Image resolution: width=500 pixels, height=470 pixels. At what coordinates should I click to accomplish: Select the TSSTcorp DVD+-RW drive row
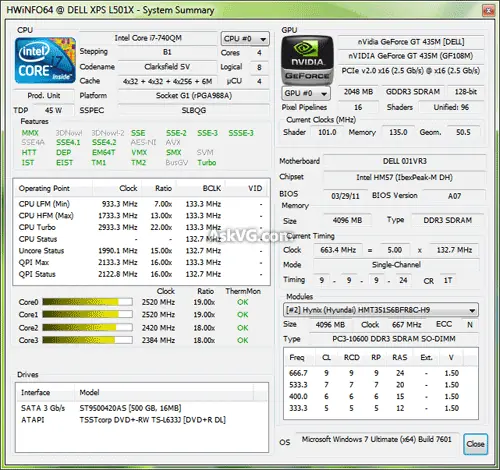(142, 420)
